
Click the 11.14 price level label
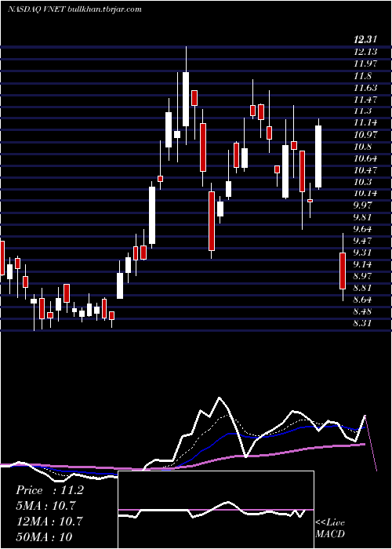pos(365,122)
